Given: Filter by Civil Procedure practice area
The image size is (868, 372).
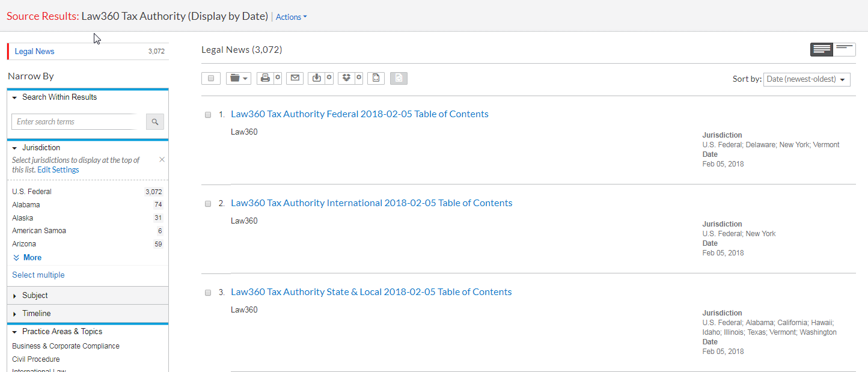Looking at the screenshot, I should pos(36,359).
